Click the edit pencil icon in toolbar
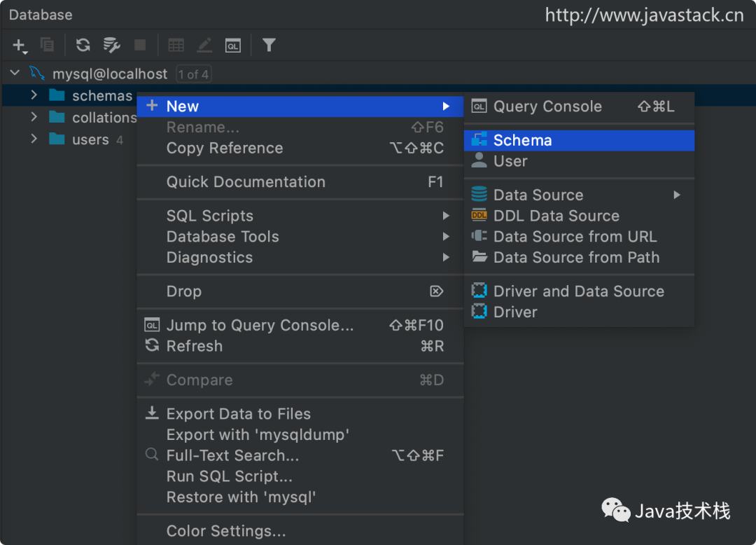 coord(204,45)
